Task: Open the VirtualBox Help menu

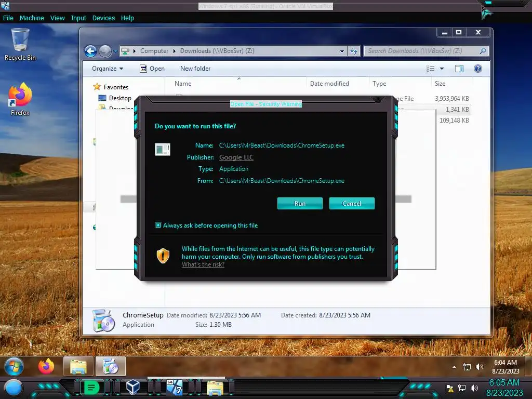Action: pyautogui.click(x=127, y=18)
